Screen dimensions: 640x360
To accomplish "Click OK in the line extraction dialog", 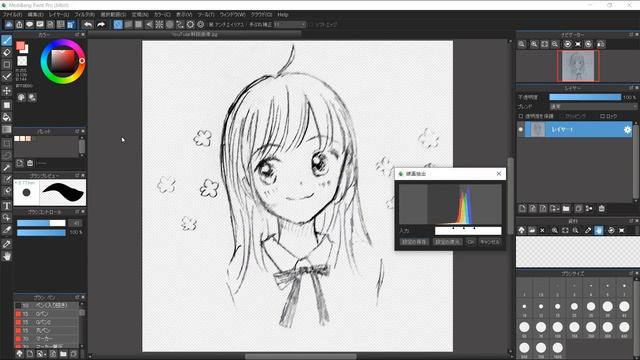I will (x=471, y=242).
